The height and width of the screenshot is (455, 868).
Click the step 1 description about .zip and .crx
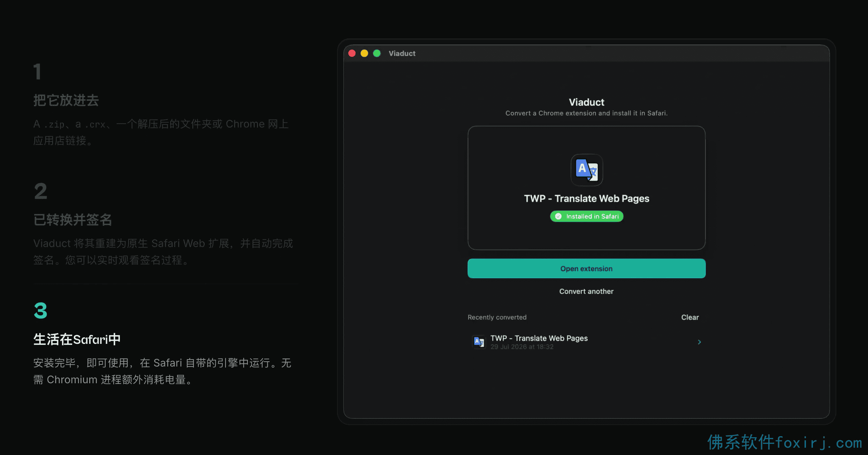coord(161,132)
